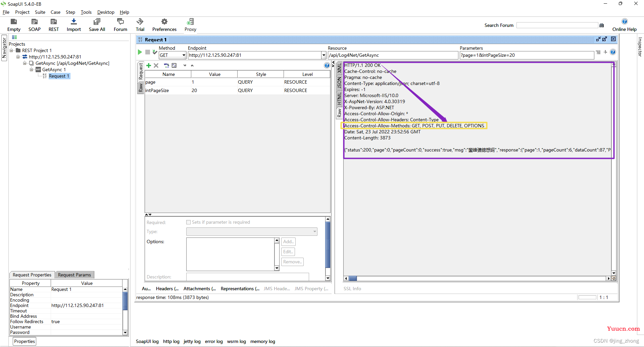
Task: Collapse the REST Project 1 tree node
Action: [x=11, y=50]
